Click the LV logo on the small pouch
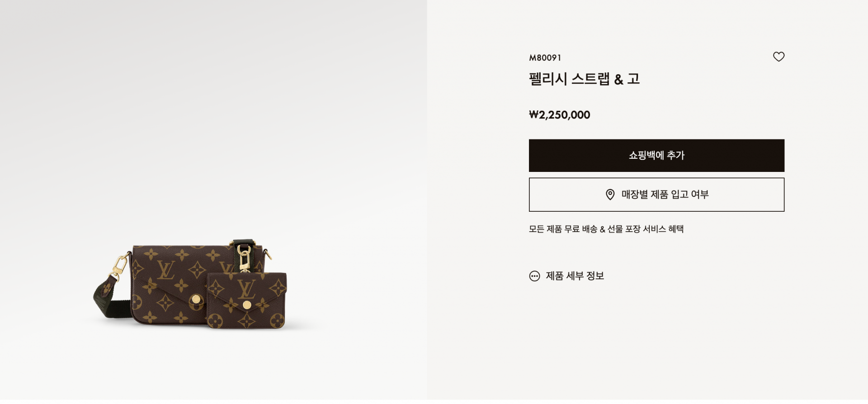The image size is (868, 404). [246, 289]
